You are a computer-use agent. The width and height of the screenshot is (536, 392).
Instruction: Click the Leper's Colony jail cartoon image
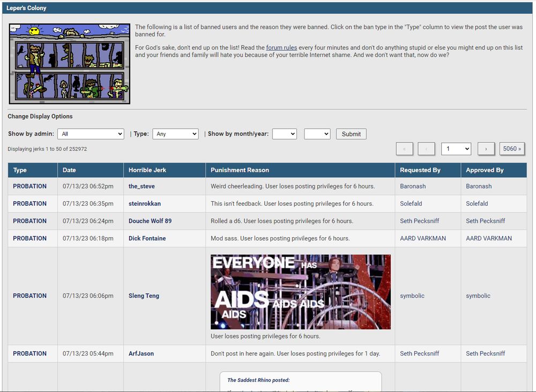click(69, 63)
